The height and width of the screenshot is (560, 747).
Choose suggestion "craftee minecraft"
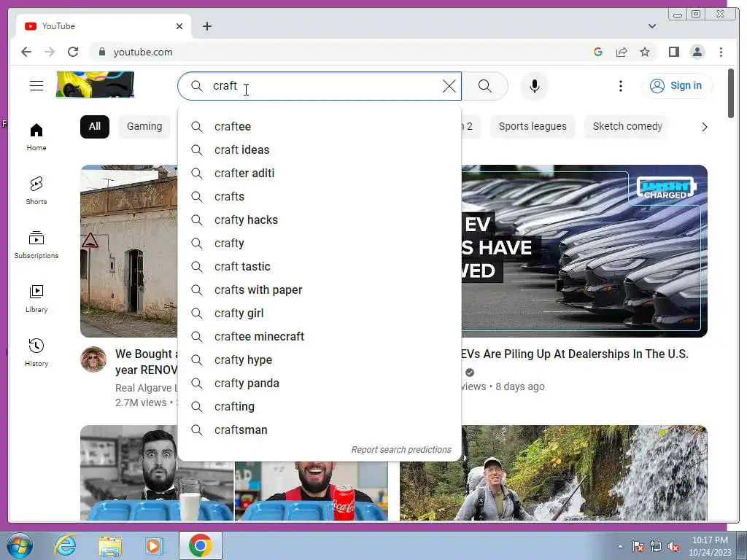point(320,336)
